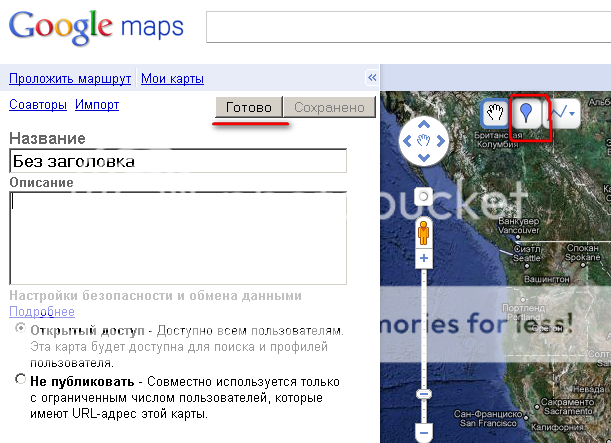The width and height of the screenshot is (611, 443).
Task: Open the line tool dropdown arrow
Action: pos(572,114)
